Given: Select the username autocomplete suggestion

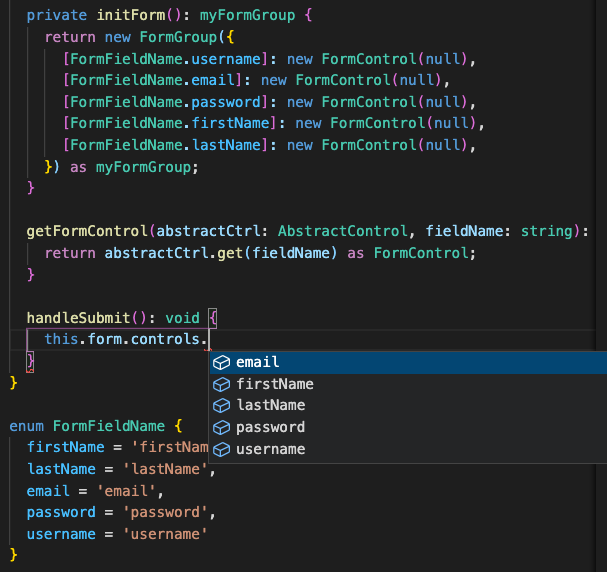Looking at the screenshot, I should 408,449.
